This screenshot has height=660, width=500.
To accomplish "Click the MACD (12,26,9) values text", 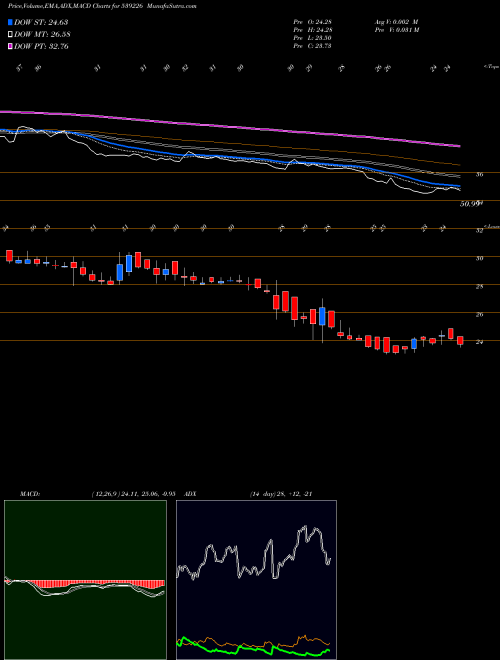I will 136,493.
